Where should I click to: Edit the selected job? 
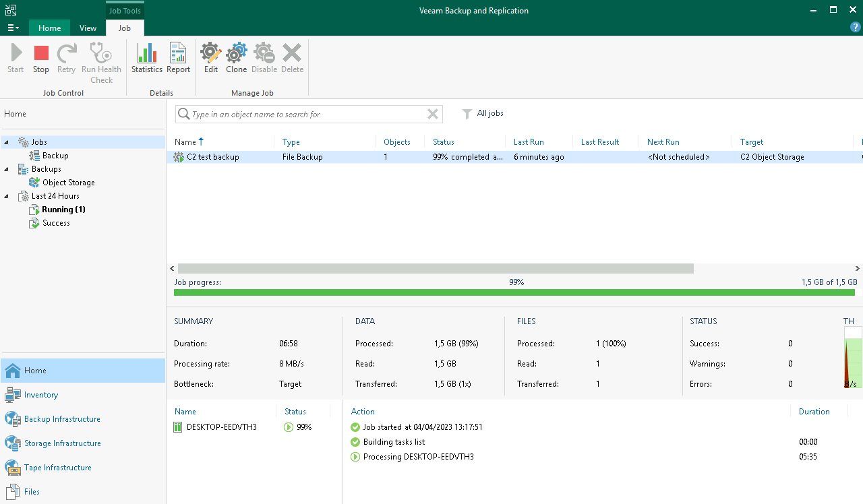(211, 59)
